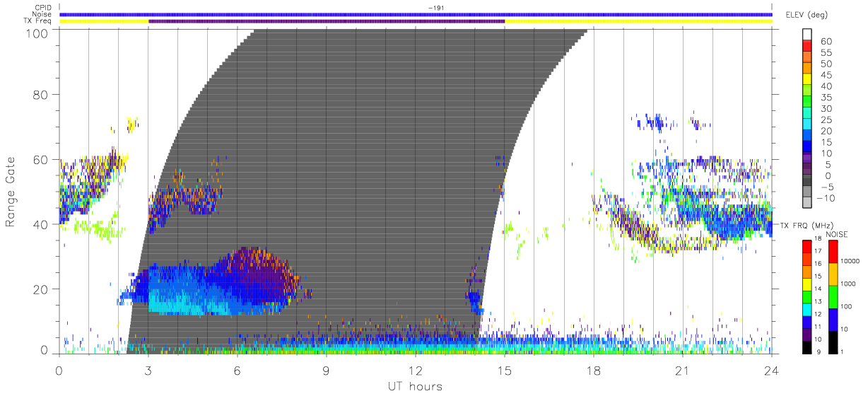
Task: Select the orange segment of the NOISE colorbar
Action: click(x=832, y=274)
